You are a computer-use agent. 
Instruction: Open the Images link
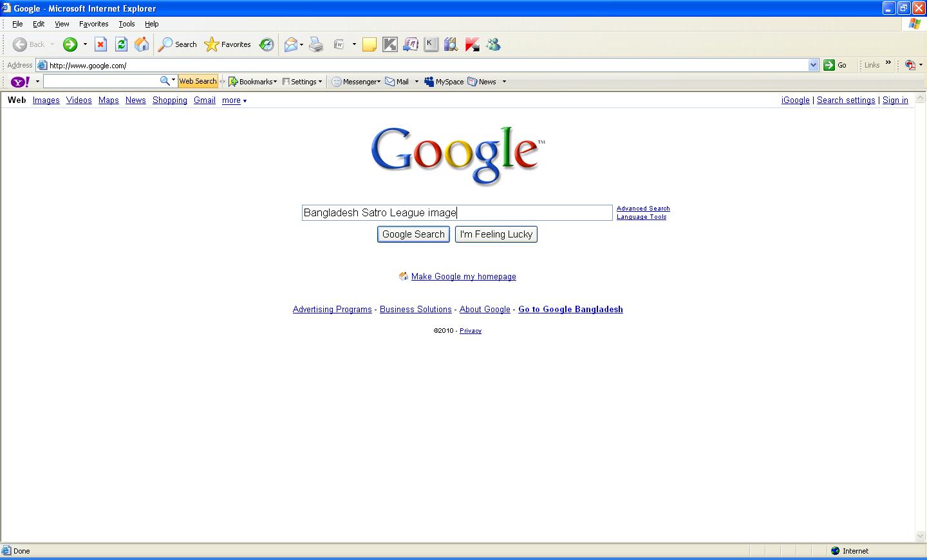(x=46, y=100)
